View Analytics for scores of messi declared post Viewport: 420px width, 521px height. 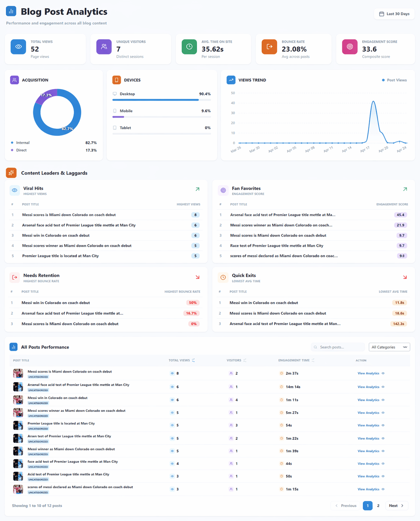click(x=371, y=489)
